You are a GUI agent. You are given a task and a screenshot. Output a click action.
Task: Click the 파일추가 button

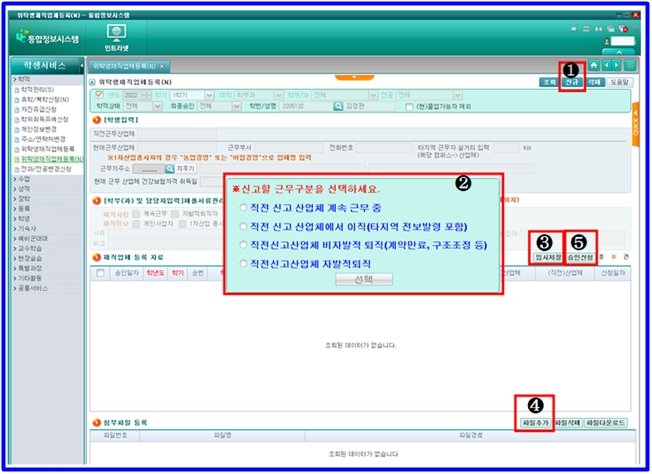[x=536, y=422]
